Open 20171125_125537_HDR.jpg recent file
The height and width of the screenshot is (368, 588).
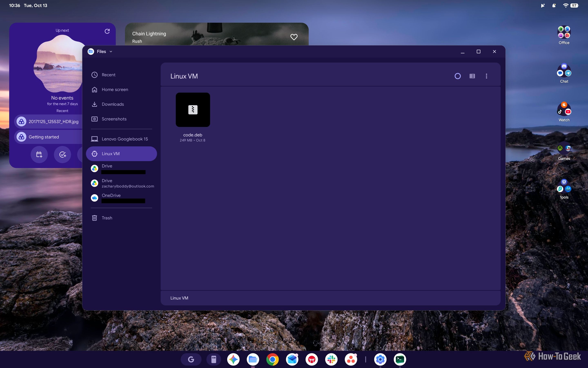[49, 121]
